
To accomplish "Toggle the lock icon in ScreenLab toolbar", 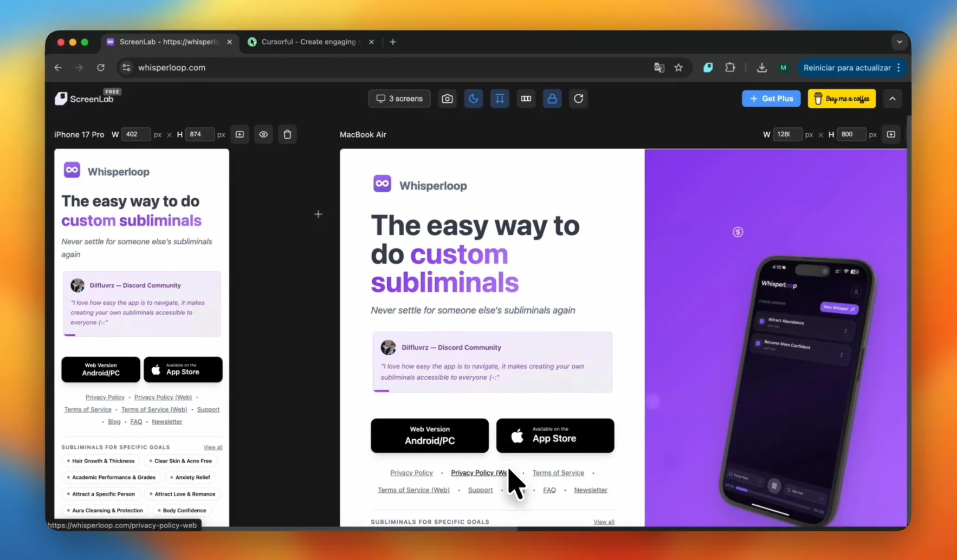I will 552,99.
